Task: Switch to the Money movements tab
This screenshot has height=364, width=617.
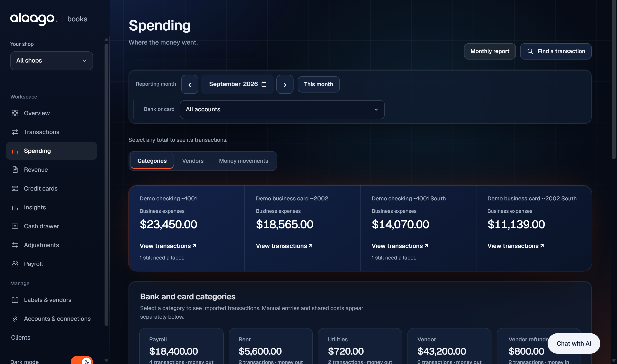Action: click(243, 161)
